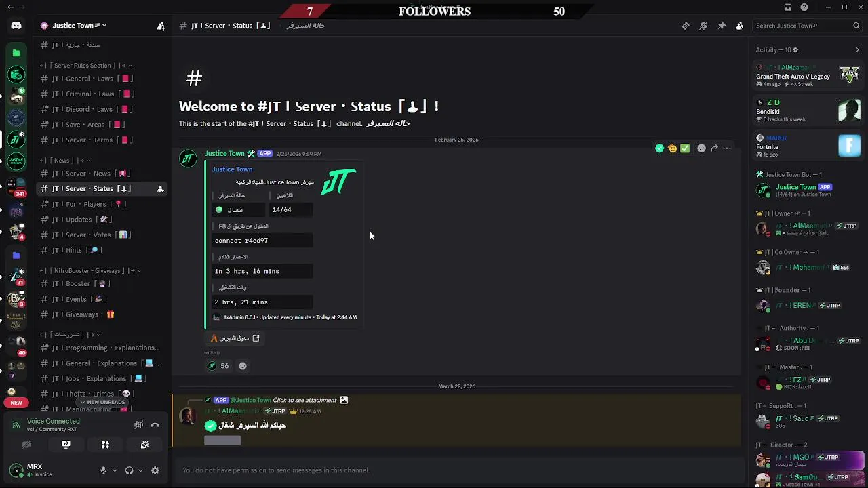Open the Grand Theft Auto V activity card
This screenshot has height=488, width=868.
click(x=808, y=75)
